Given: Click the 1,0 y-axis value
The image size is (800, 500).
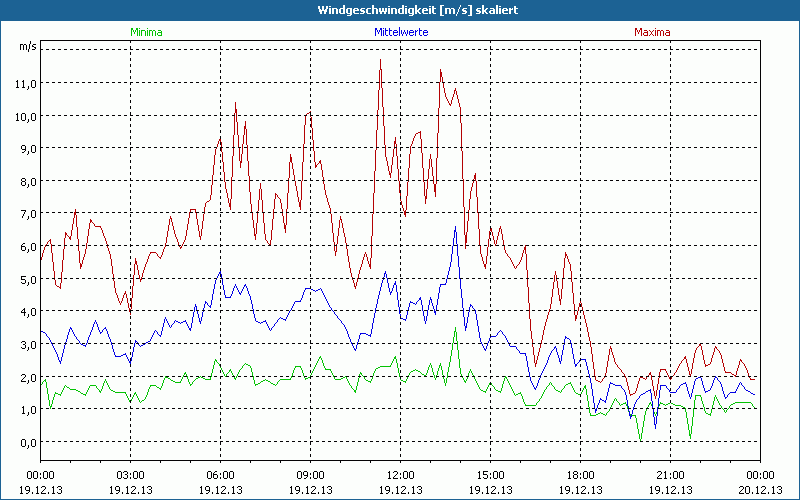Looking at the screenshot, I should click(x=29, y=410).
